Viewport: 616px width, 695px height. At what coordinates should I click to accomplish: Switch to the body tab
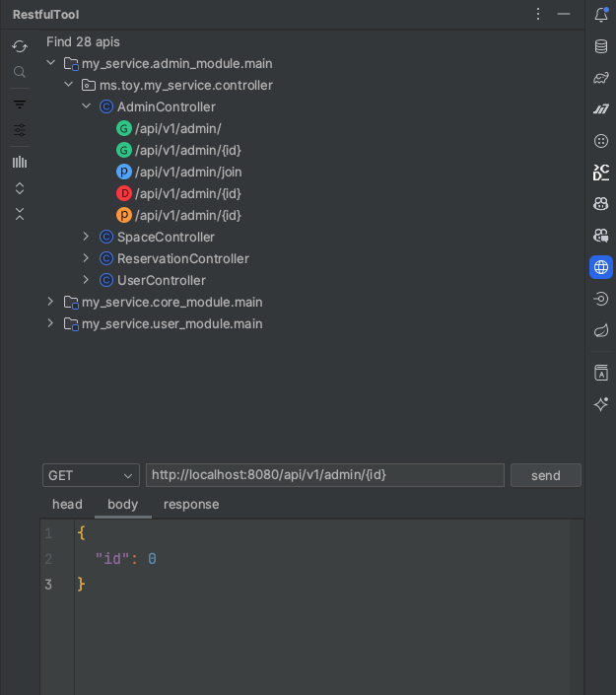pos(123,504)
